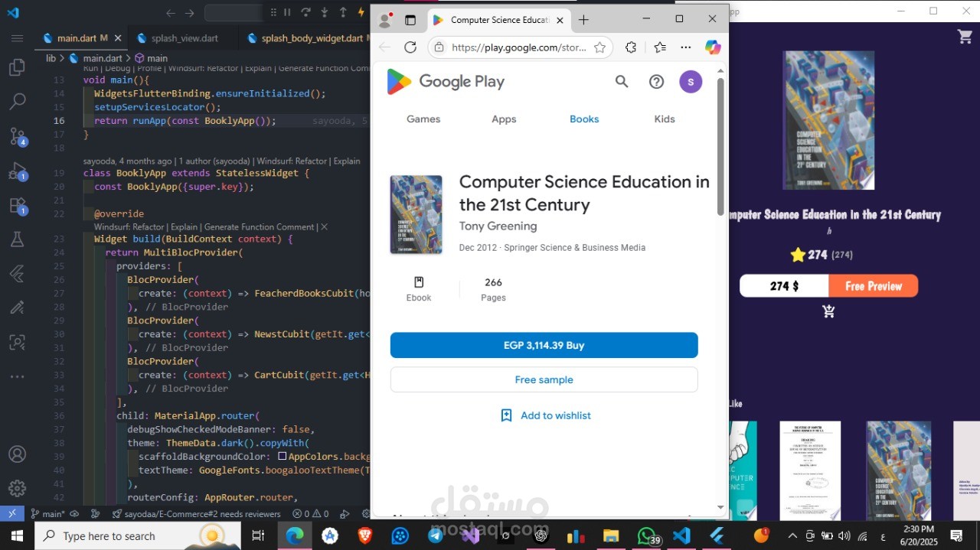The image size is (980, 550).
Task: Click errors and warnings count in status bar
Action: coord(310,514)
